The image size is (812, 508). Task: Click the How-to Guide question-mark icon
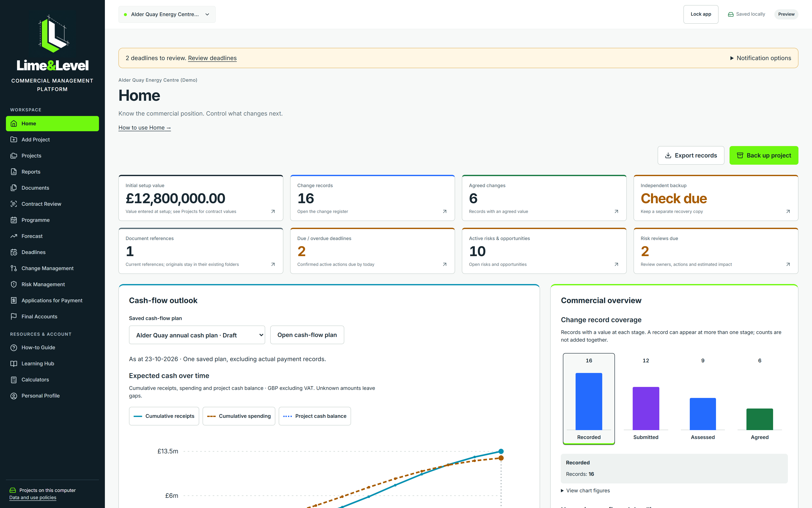[x=14, y=348]
